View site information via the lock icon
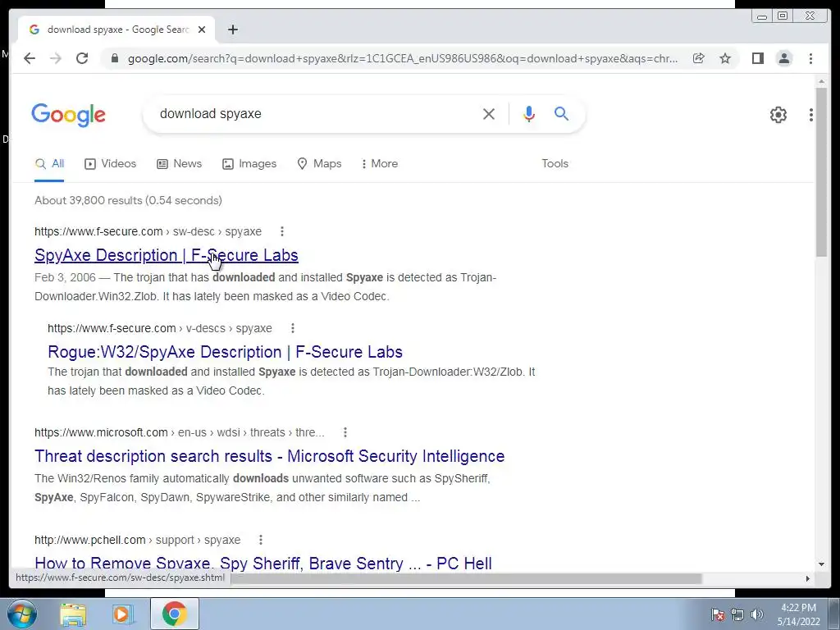840x630 pixels. pos(114,58)
